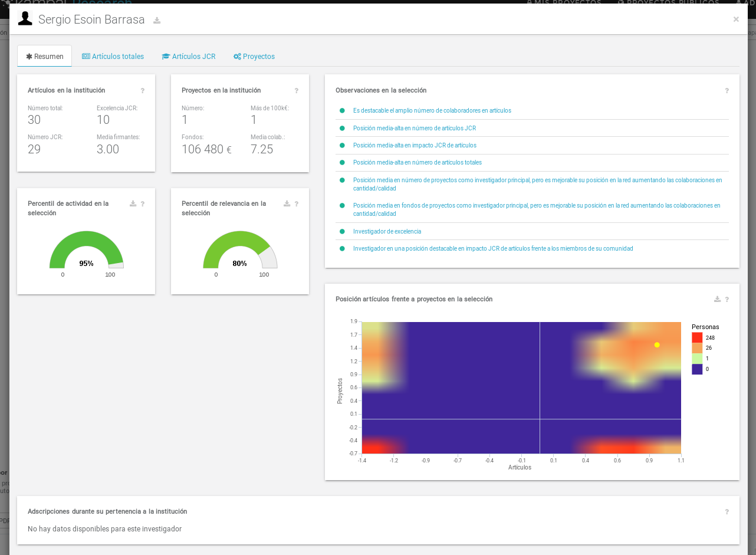Viewport: 756px width, 555px height.
Task: Open help for Proyectos en la institución
Action: pos(297,91)
